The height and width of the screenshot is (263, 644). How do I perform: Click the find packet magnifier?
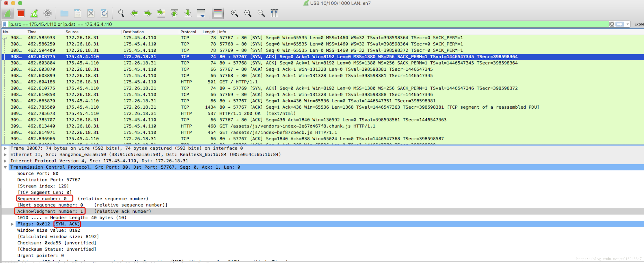coord(121,13)
